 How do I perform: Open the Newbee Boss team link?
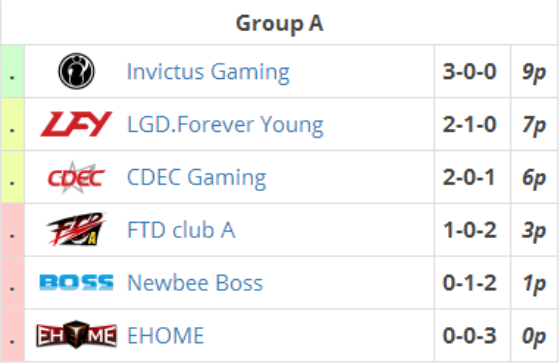195,283
